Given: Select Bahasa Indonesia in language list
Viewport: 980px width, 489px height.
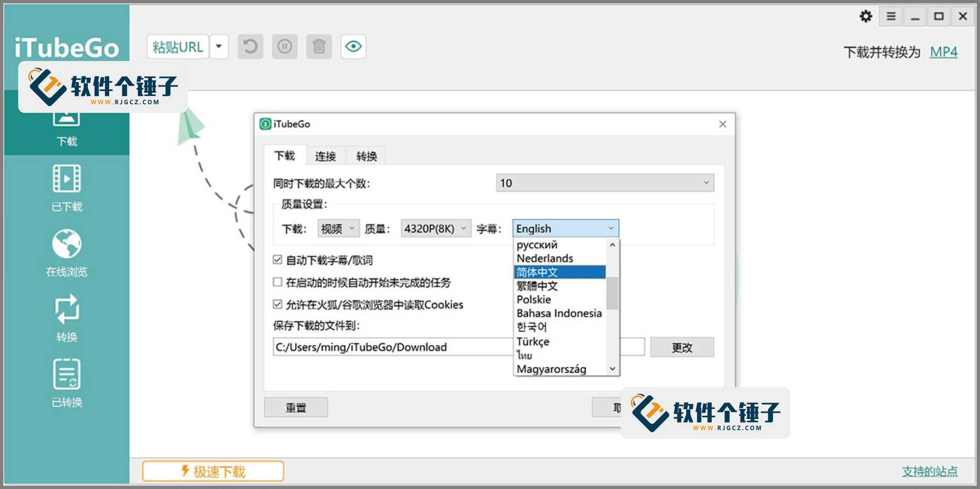Looking at the screenshot, I should coord(560,313).
